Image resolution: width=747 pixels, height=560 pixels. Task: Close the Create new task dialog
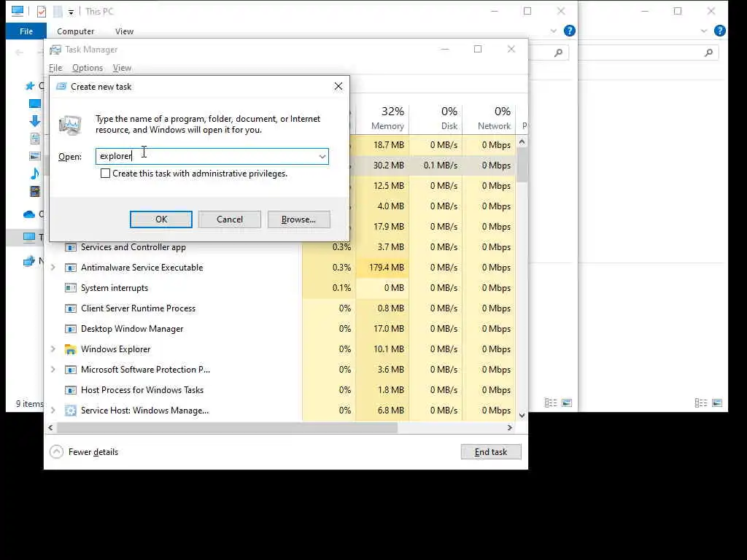click(338, 86)
